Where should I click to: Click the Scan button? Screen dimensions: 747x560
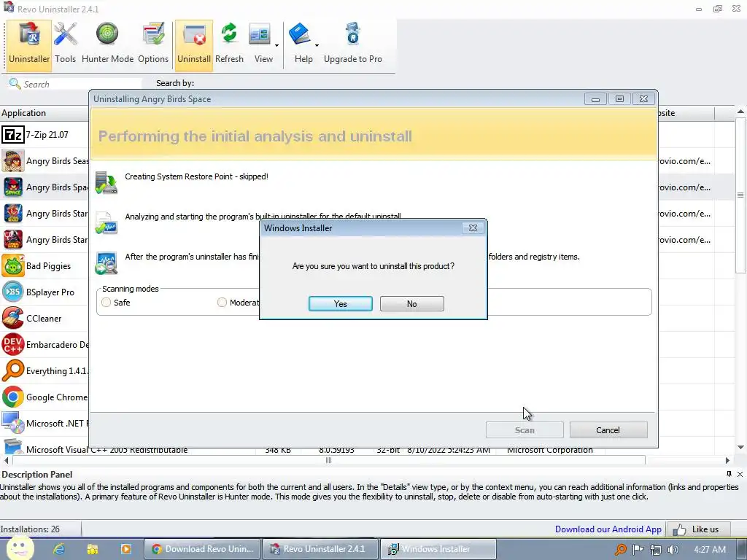click(525, 430)
